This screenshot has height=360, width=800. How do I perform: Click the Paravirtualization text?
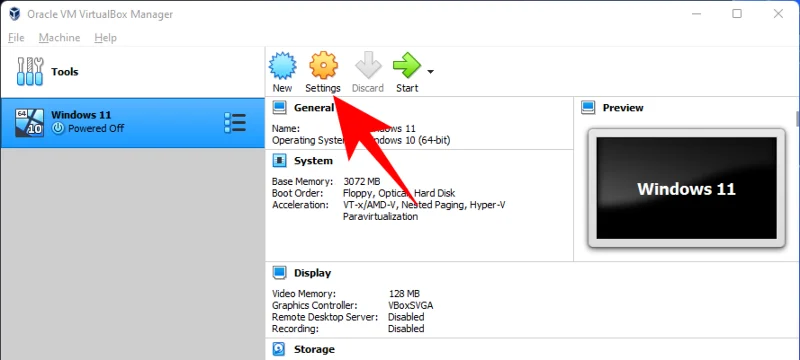pyautogui.click(x=381, y=217)
